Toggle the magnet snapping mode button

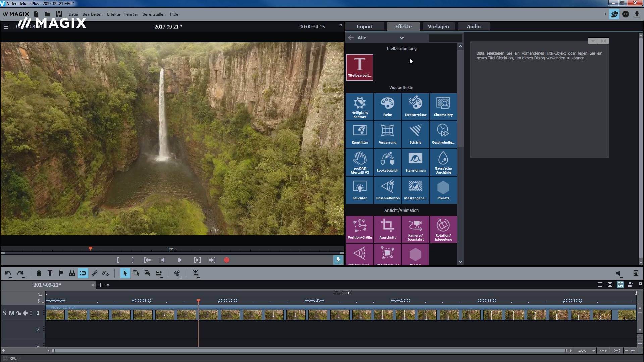pyautogui.click(x=83, y=274)
